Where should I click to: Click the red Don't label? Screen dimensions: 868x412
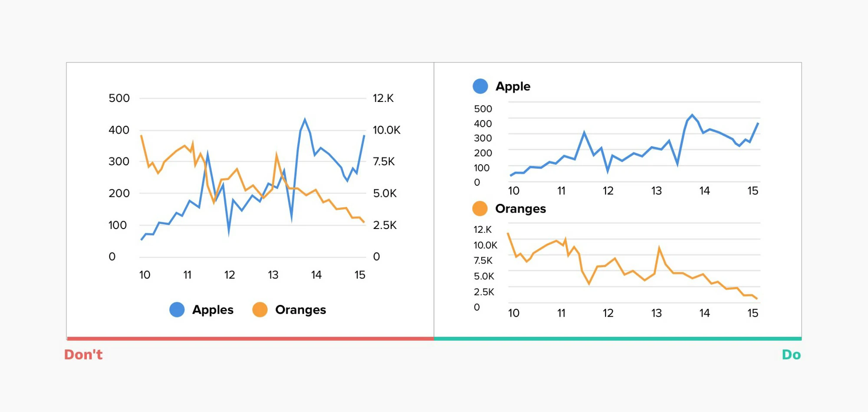click(x=83, y=355)
